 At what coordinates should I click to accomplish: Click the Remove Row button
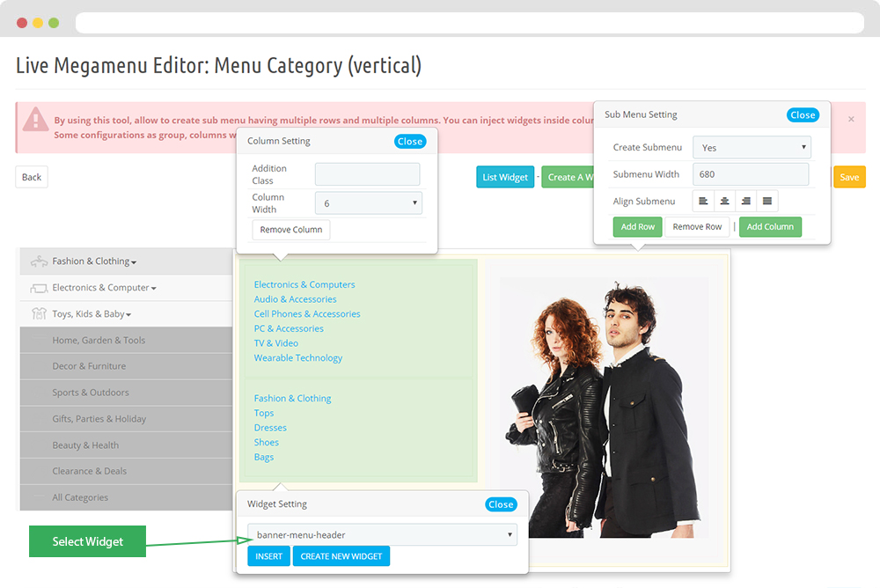[697, 227]
